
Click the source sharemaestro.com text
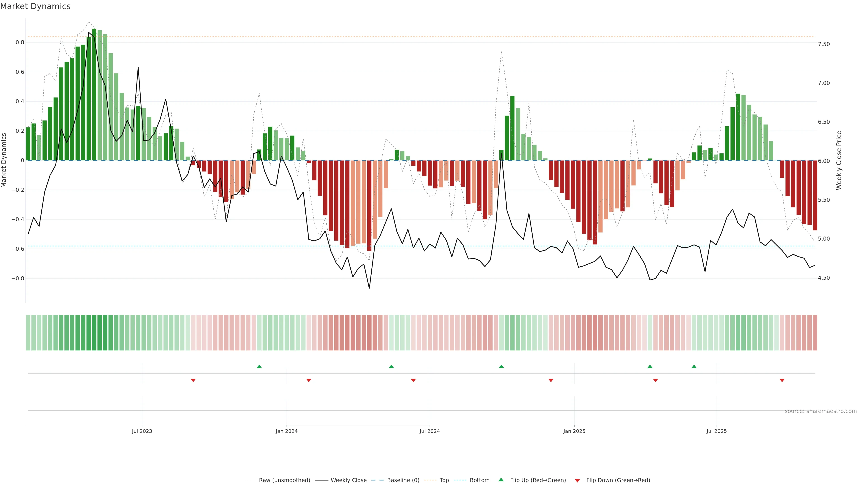pos(821,411)
